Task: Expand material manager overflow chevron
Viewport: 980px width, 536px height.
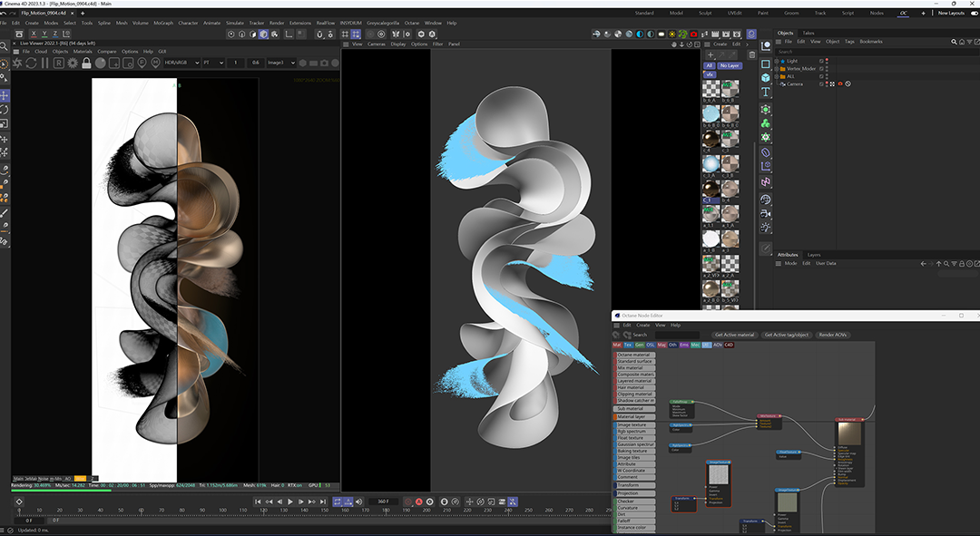Action: pos(747,44)
